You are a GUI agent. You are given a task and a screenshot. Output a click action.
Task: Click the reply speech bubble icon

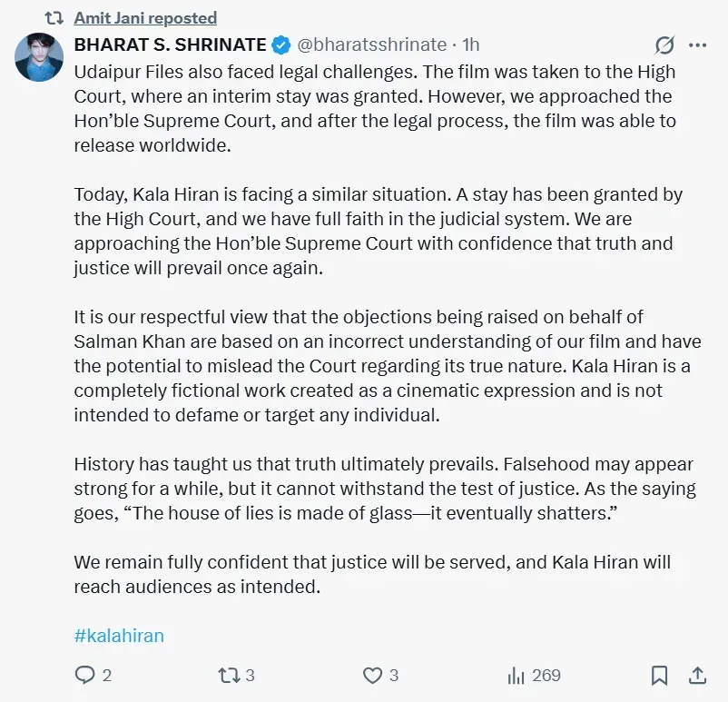[x=84, y=675]
